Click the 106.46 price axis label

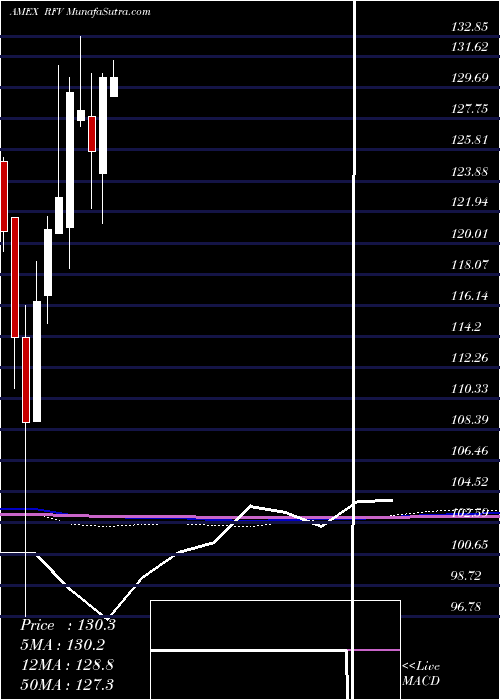[x=469, y=451]
